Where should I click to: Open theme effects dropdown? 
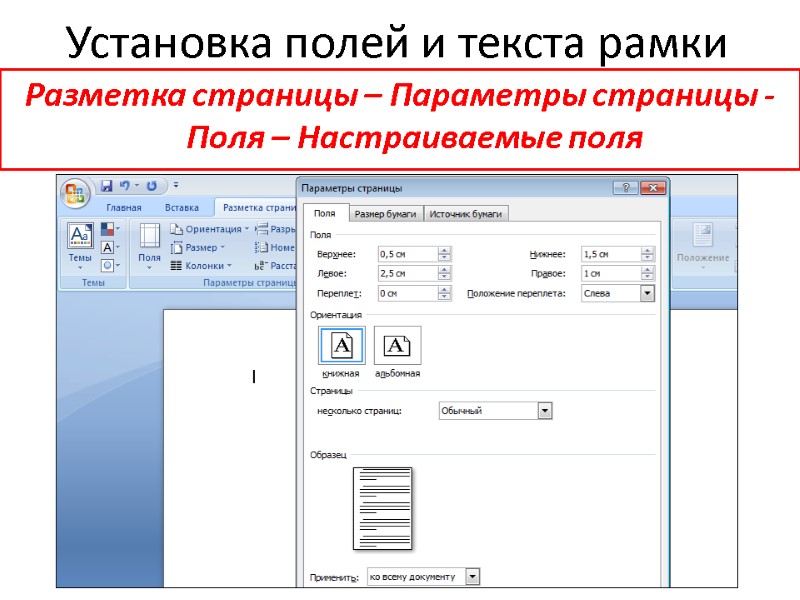110,265
